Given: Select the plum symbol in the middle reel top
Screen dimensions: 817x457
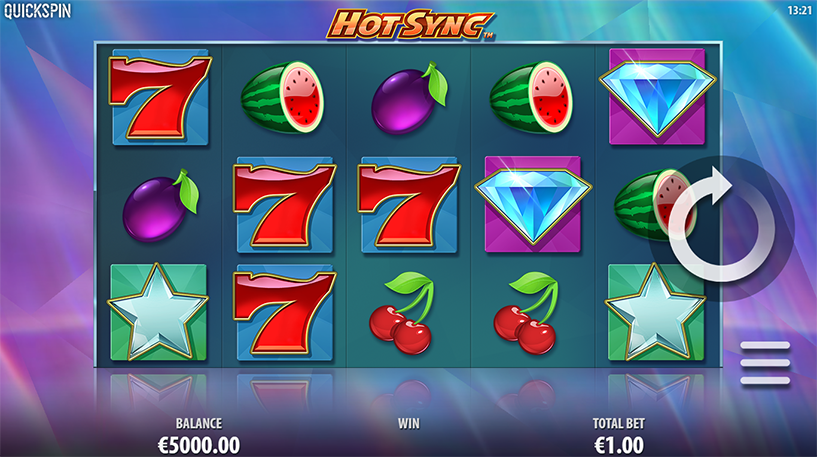Looking at the screenshot, I should [x=409, y=98].
